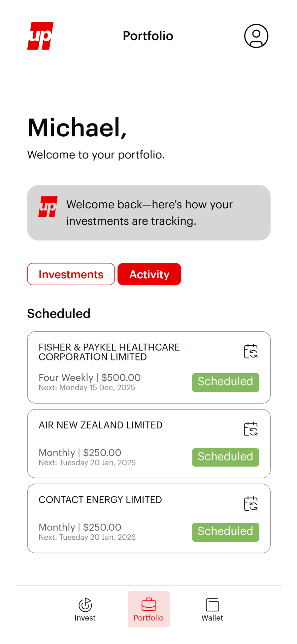Select the recurring icon on Contact Energy card
This screenshot has width=297, height=644.
251,503
